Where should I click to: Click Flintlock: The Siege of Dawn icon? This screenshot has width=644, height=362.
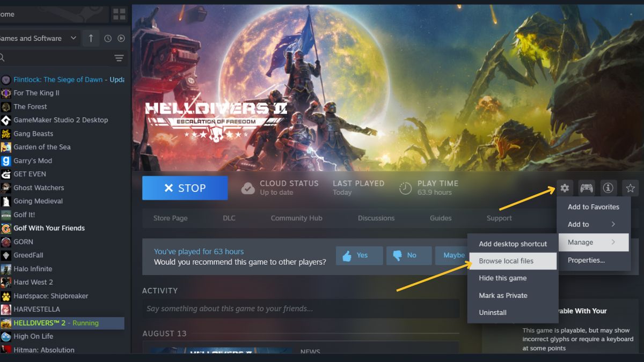pyautogui.click(x=6, y=79)
